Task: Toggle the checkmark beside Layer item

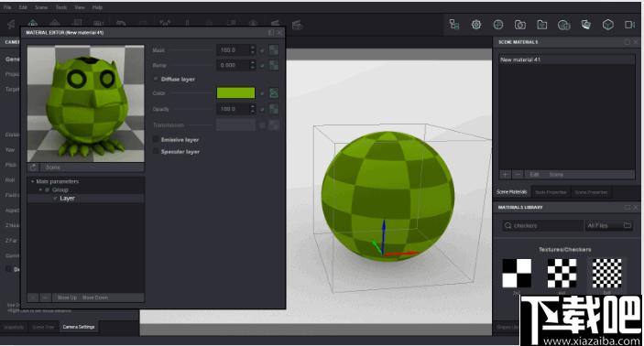Action: coord(55,199)
